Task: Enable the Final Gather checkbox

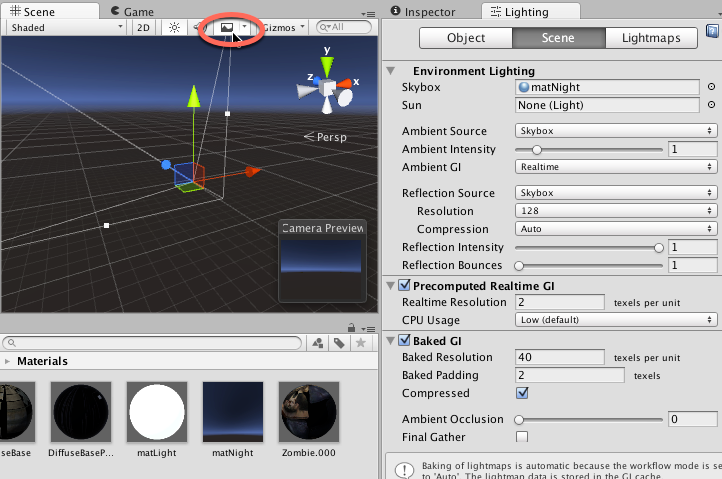Action: 522,437
